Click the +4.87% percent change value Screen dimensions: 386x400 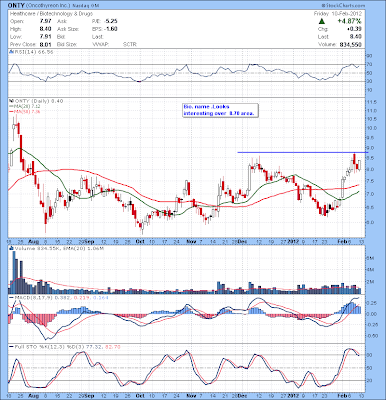pyautogui.click(x=349, y=21)
